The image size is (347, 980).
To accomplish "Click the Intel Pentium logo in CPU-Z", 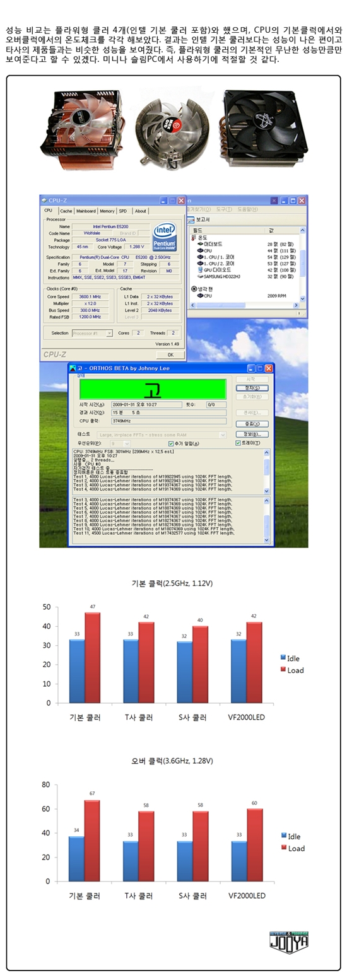I will coord(165,238).
